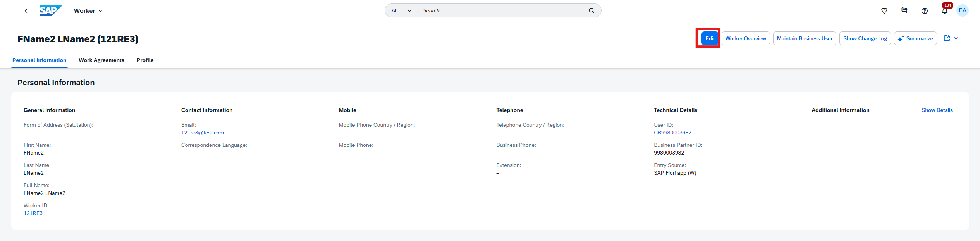Open Worker ID link 121RE3
The image size is (980, 241).
33,213
